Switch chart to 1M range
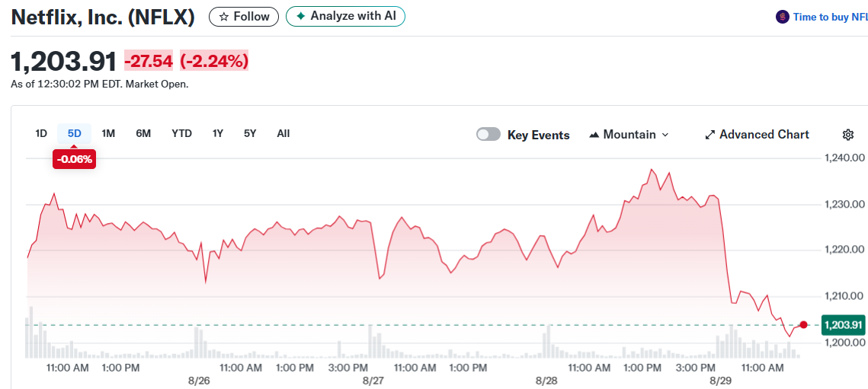The height and width of the screenshot is (389, 868). click(x=108, y=133)
